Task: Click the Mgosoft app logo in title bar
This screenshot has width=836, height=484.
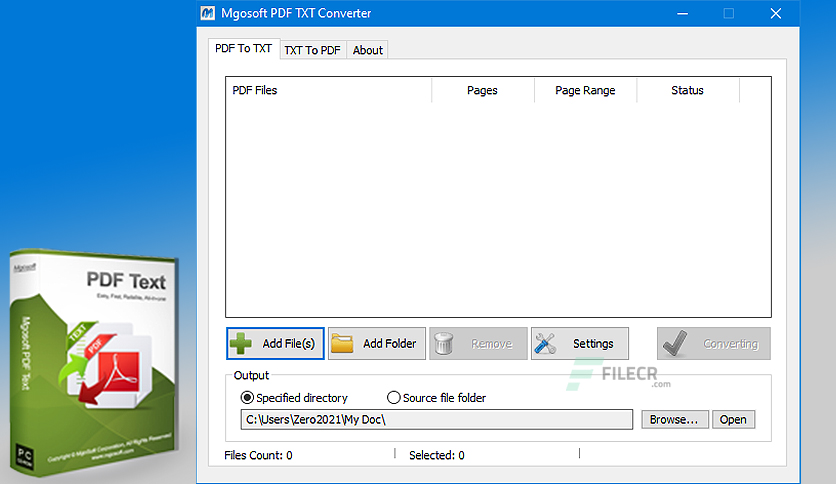Action: [x=207, y=13]
